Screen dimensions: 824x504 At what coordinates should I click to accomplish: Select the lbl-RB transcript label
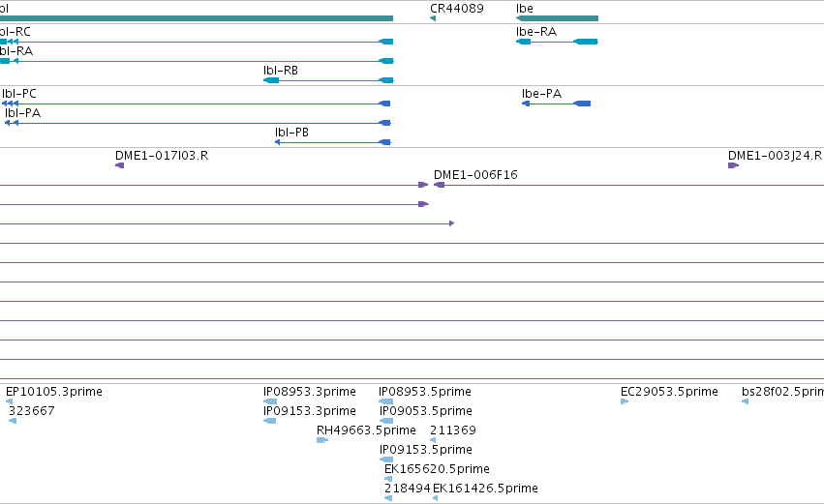coord(281,71)
